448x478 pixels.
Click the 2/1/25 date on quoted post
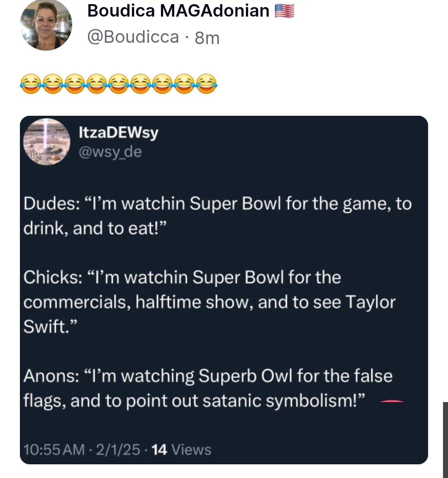(x=118, y=449)
